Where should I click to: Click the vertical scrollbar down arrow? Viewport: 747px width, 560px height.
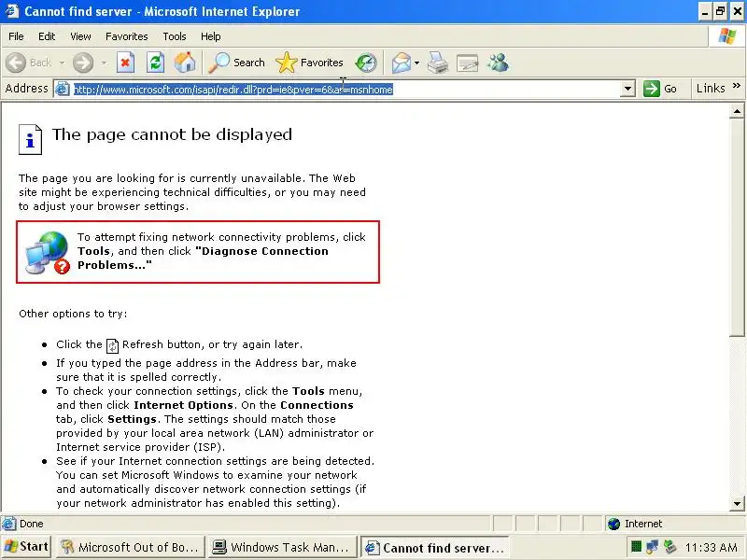tap(737, 503)
